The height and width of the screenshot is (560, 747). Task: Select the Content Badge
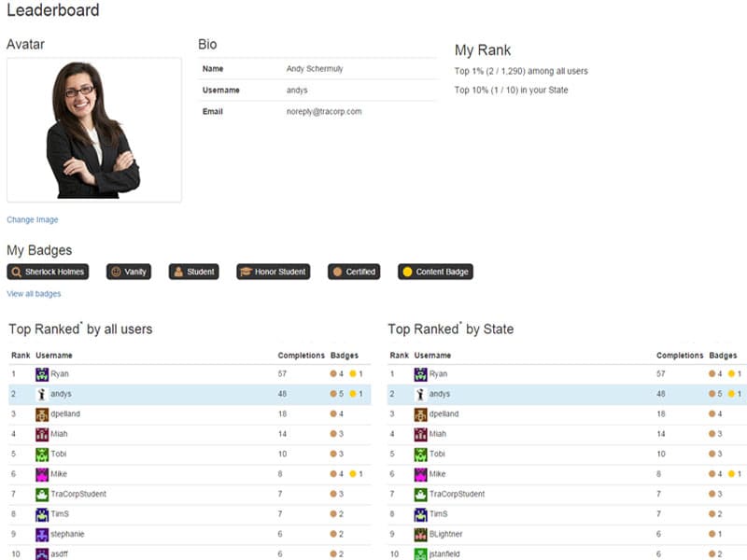coord(435,272)
